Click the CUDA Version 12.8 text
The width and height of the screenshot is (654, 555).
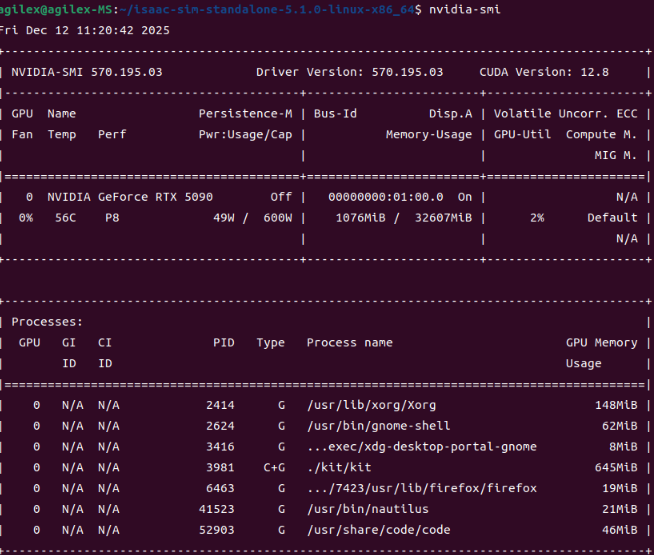click(x=544, y=72)
